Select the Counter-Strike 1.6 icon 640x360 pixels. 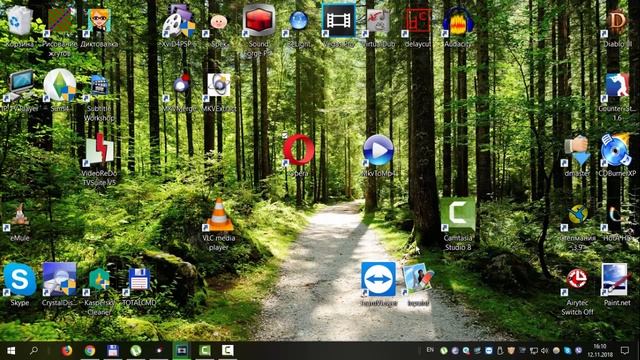617,86
